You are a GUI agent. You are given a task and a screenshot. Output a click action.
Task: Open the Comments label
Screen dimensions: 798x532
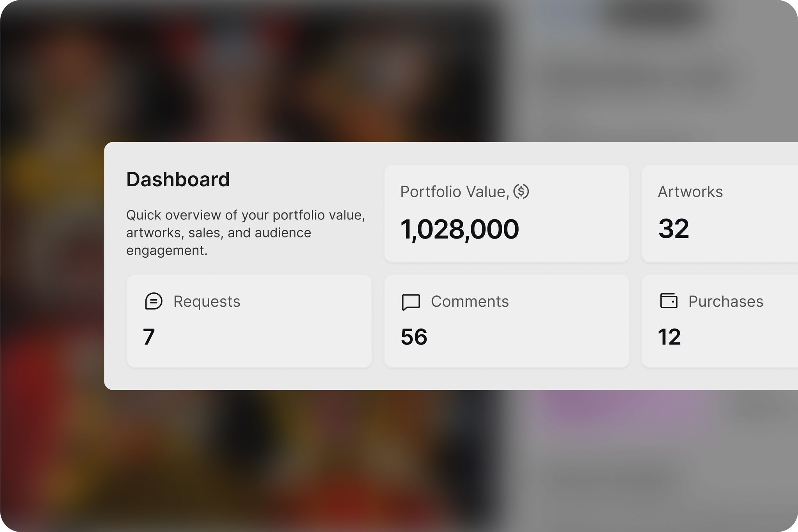470,302
